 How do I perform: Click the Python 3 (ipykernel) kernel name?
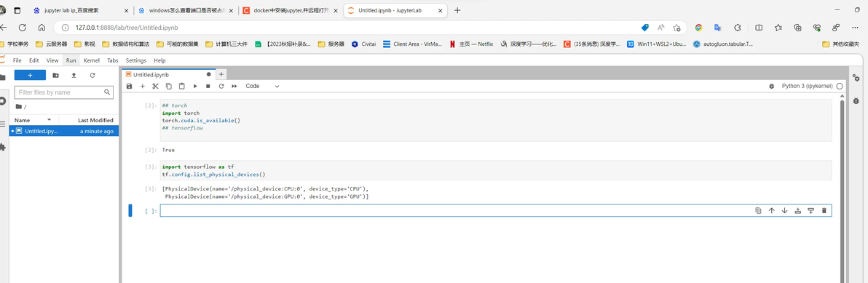pyautogui.click(x=808, y=87)
